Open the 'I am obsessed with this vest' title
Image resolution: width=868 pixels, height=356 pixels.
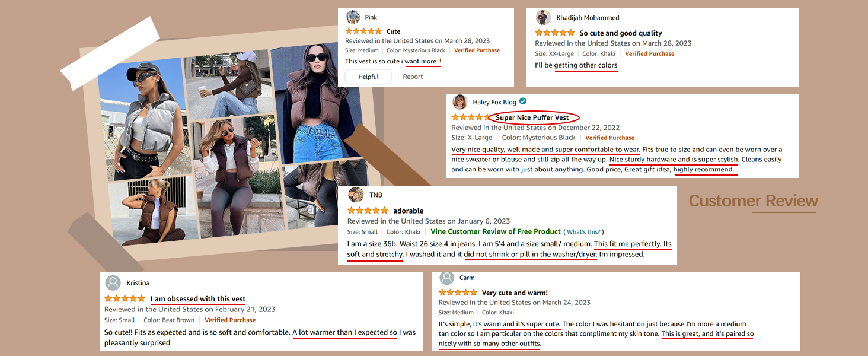[x=198, y=299]
